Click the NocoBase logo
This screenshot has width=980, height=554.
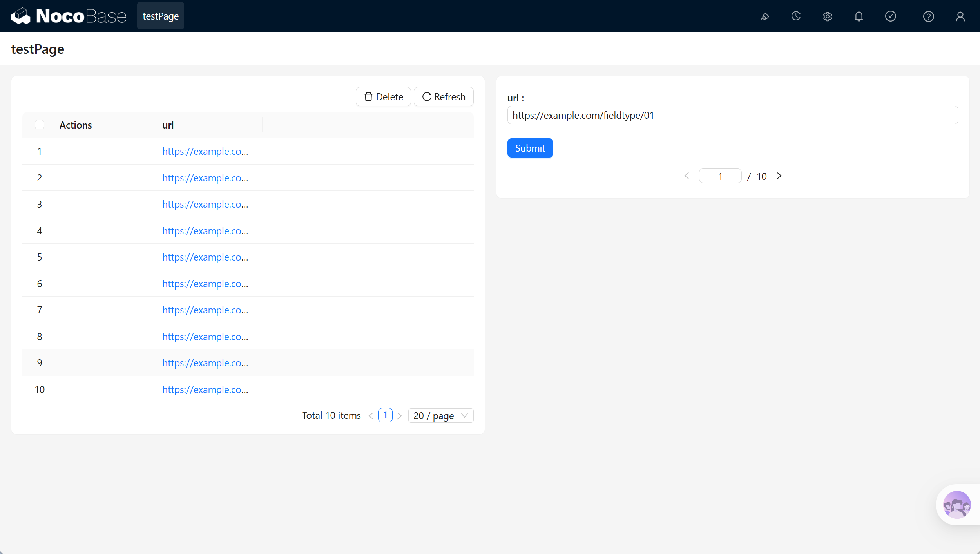pyautogui.click(x=69, y=16)
